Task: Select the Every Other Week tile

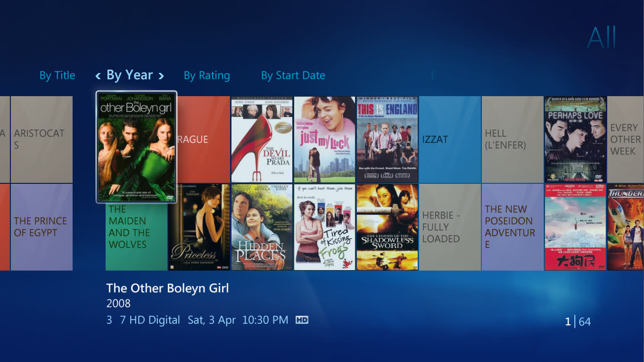Action: [626, 140]
